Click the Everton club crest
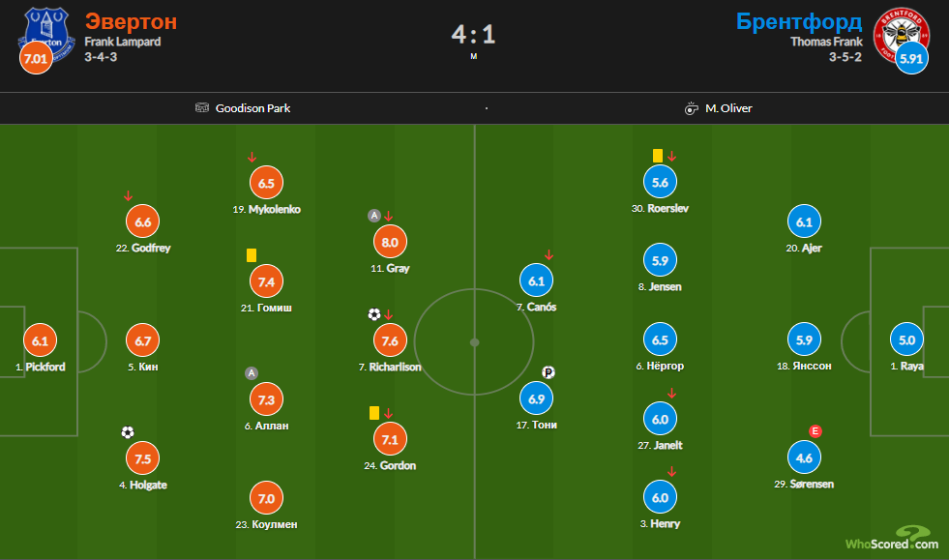Screen dimensions: 949x560 (44, 33)
